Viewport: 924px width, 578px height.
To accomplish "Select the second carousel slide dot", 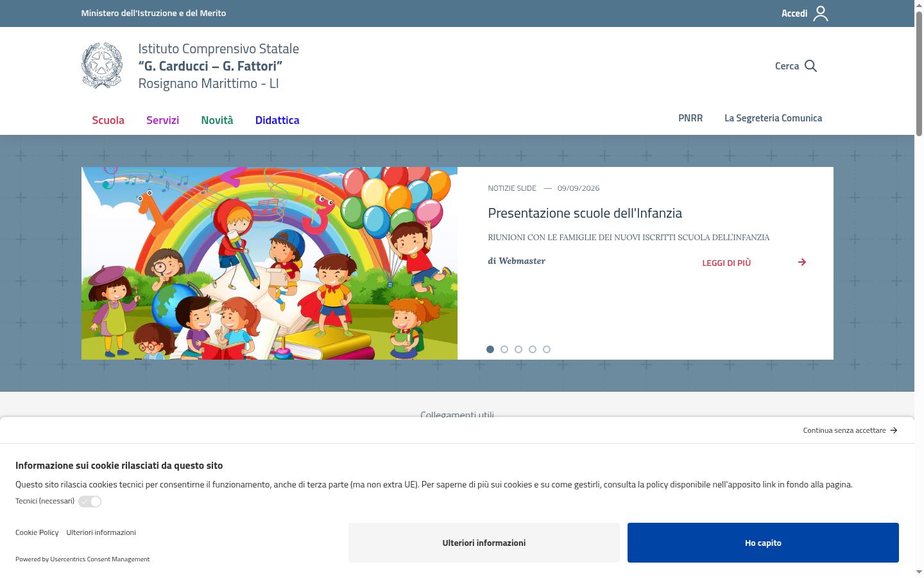I will point(504,349).
